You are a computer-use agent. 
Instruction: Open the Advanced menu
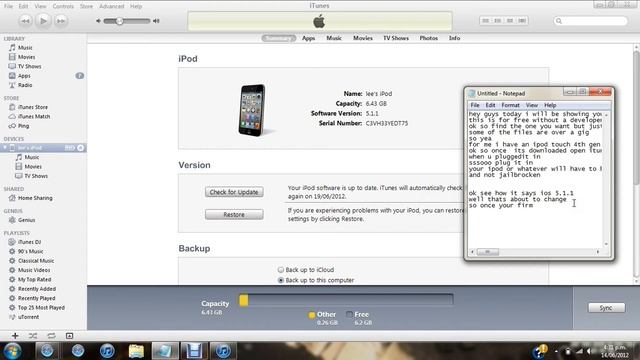111,6
